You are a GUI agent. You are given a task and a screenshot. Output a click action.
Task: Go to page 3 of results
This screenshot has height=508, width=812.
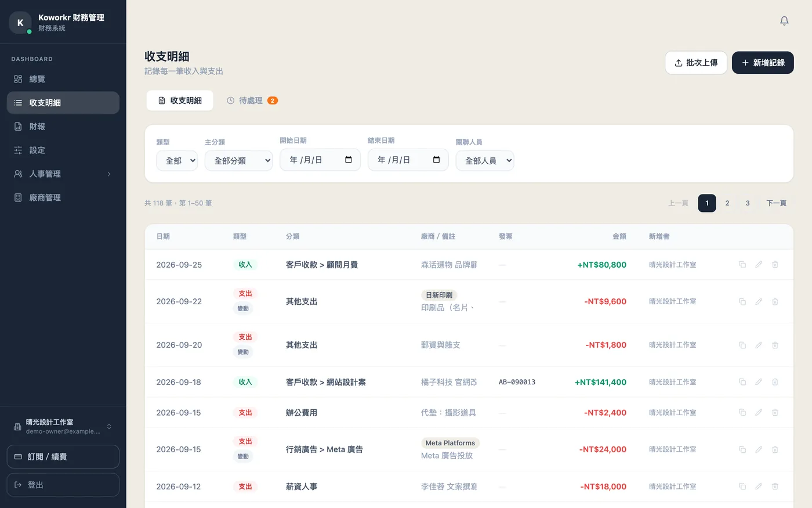748,203
